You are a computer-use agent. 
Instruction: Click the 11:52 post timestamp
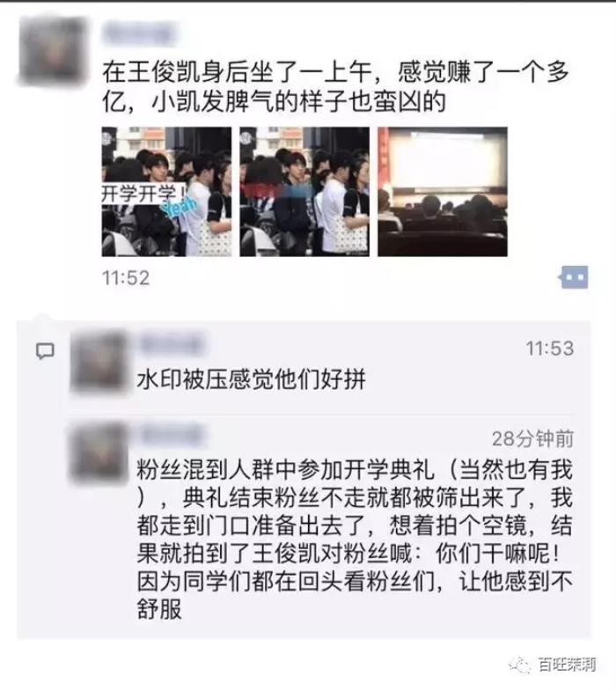coord(126,278)
